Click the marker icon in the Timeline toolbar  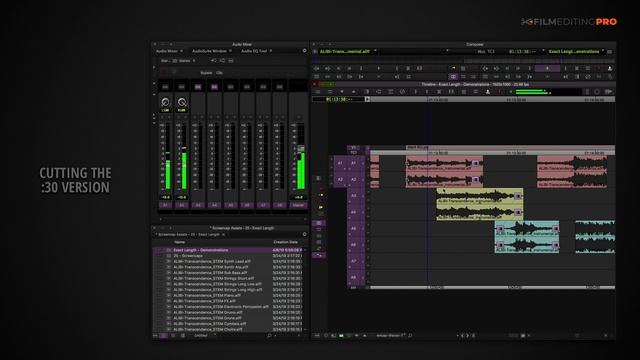(487, 92)
